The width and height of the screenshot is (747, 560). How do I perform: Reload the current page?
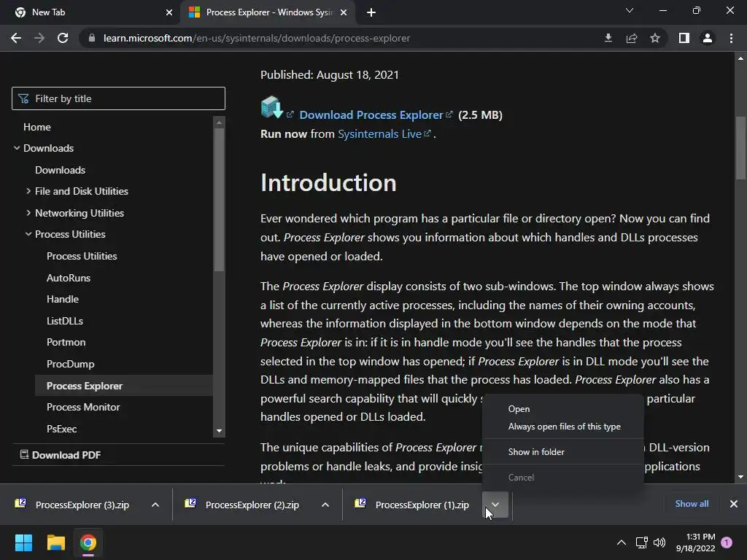(x=63, y=38)
